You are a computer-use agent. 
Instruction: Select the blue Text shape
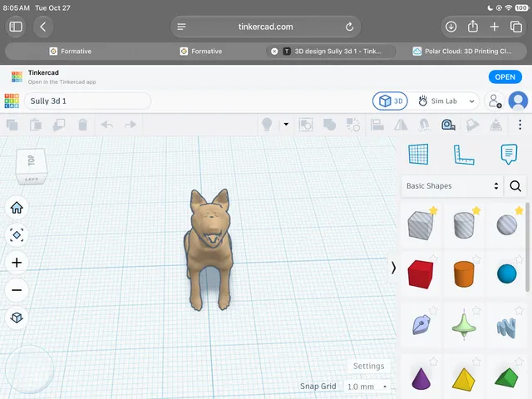point(506,328)
